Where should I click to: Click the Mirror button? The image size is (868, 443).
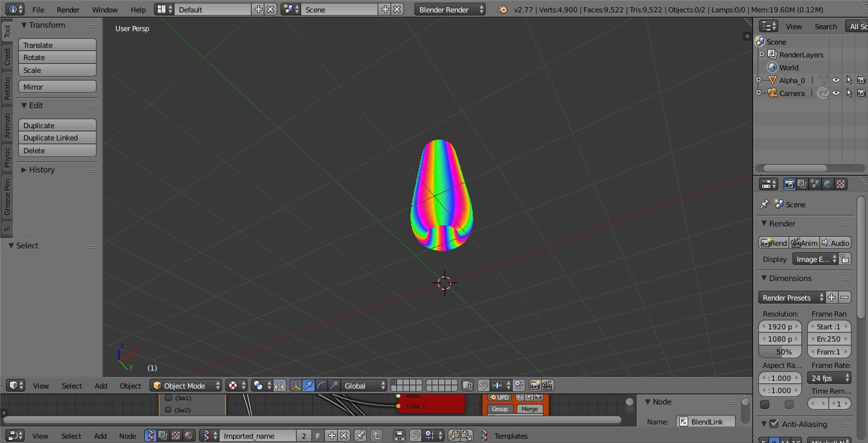(57, 87)
